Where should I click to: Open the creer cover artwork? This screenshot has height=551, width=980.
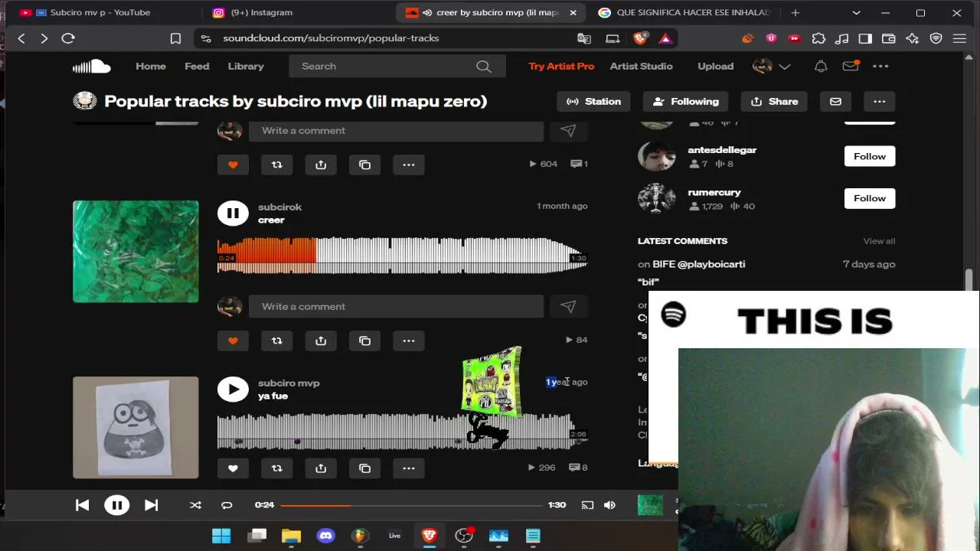point(136,252)
